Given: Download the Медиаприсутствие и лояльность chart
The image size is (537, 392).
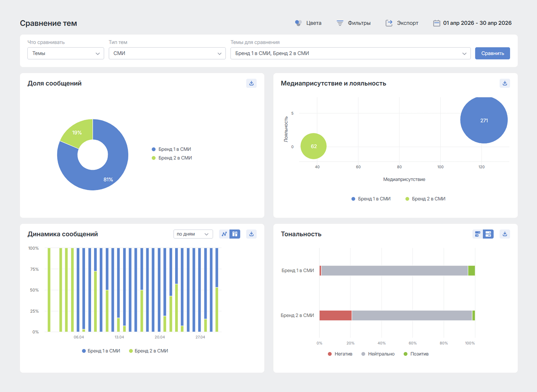Looking at the screenshot, I should coord(505,83).
